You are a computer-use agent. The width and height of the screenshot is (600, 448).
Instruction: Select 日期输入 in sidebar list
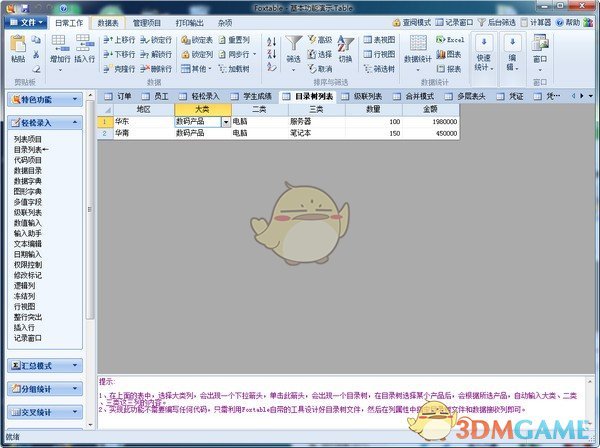click(28, 254)
